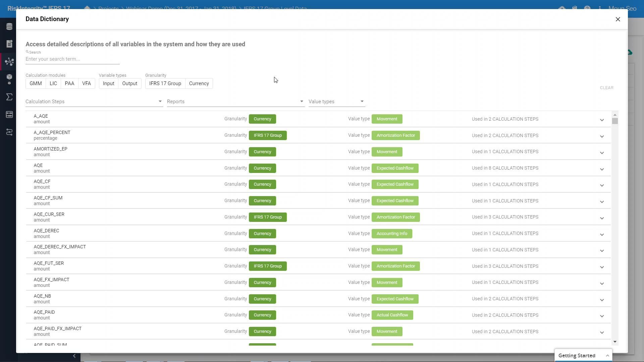The height and width of the screenshot is (362, 644).
Task: Click the CLEAR filters button
Action: coord(606,88)
